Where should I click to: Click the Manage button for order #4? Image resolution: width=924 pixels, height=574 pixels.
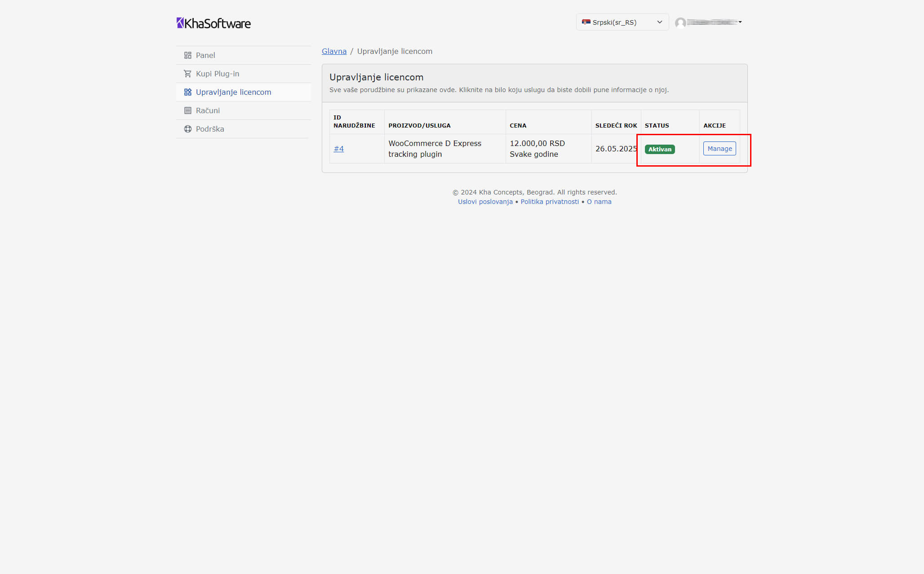coord(720,149)
